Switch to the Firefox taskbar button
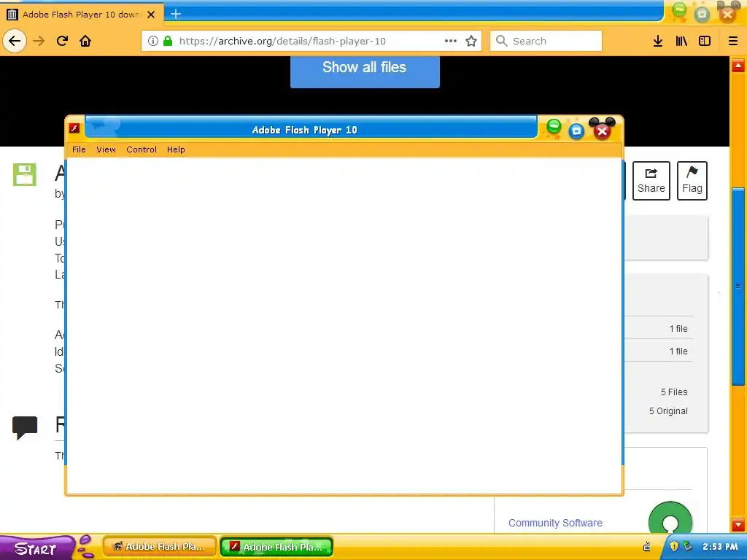The height and width of the screenshot is (560, 747). point(160,547)
